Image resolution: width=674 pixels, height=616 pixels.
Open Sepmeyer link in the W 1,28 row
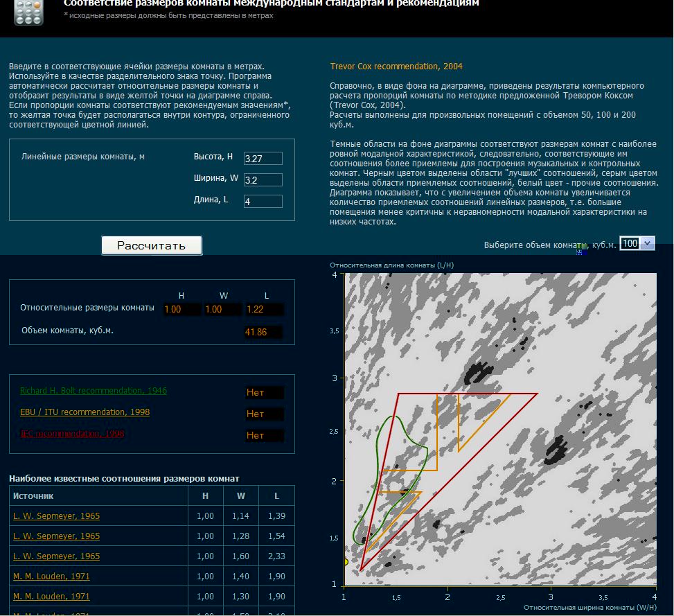tap(56, 536)
